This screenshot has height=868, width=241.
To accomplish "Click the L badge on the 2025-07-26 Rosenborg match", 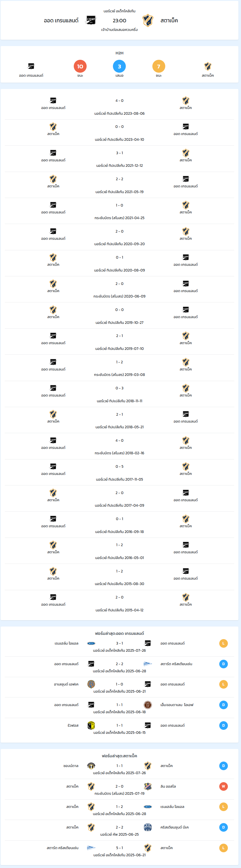I will pyautogui.click(x=224, y=643).
